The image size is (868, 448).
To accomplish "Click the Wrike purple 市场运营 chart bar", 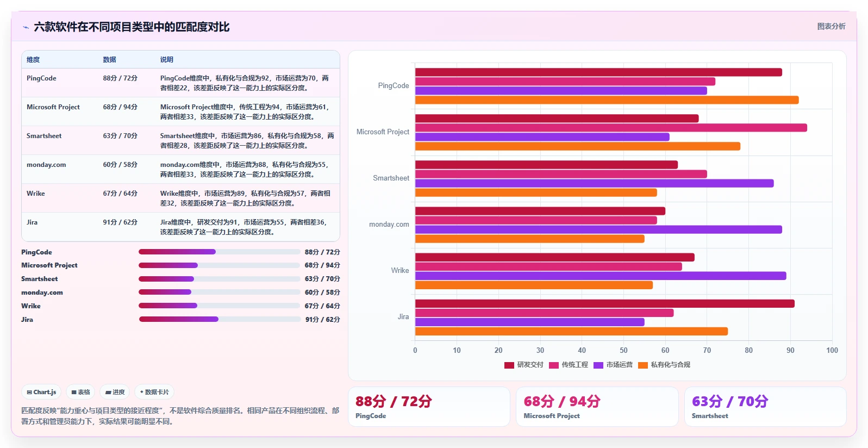I will click(x=601, y=276).
